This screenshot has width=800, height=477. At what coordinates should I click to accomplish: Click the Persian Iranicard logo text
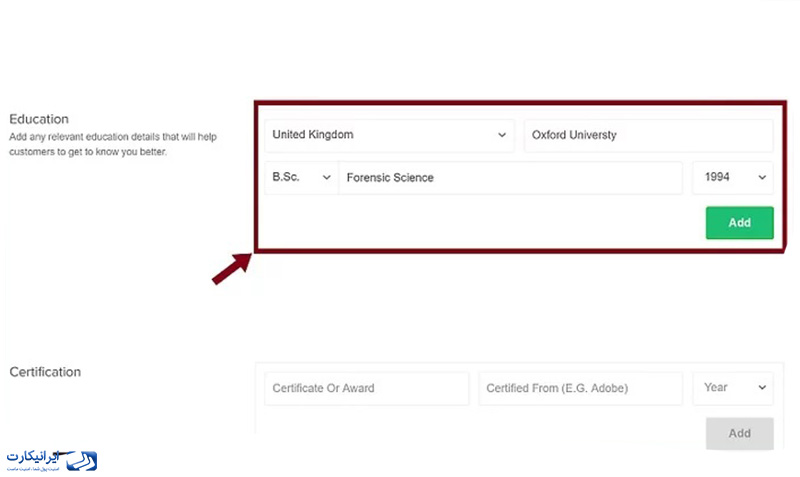pyautogui.click(x=34, y=457)
